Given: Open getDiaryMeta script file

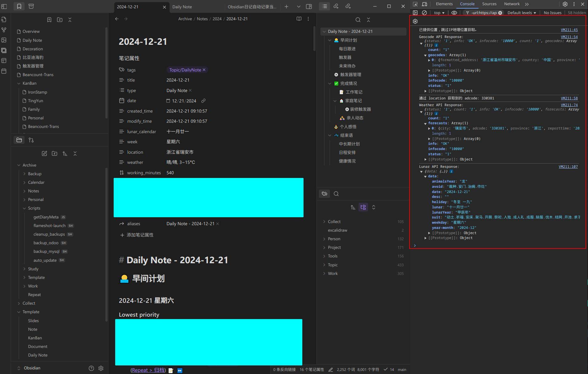Looking at the screenshot, I should click(x=46, y=217).
